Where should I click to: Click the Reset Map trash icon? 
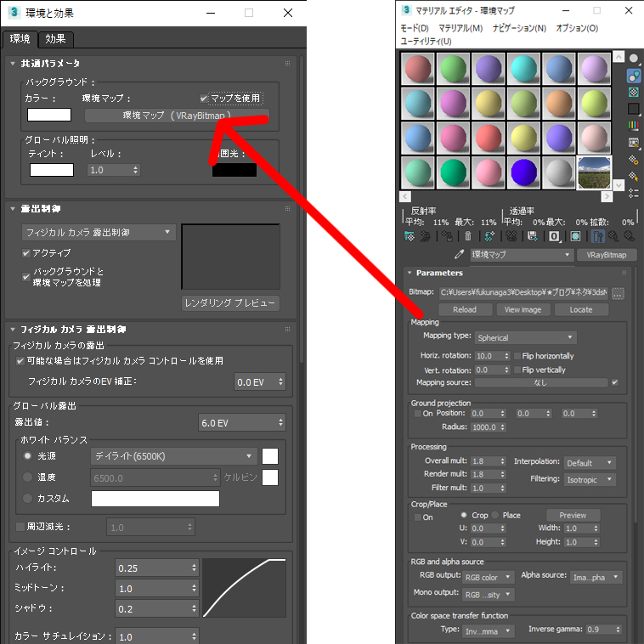467,236
